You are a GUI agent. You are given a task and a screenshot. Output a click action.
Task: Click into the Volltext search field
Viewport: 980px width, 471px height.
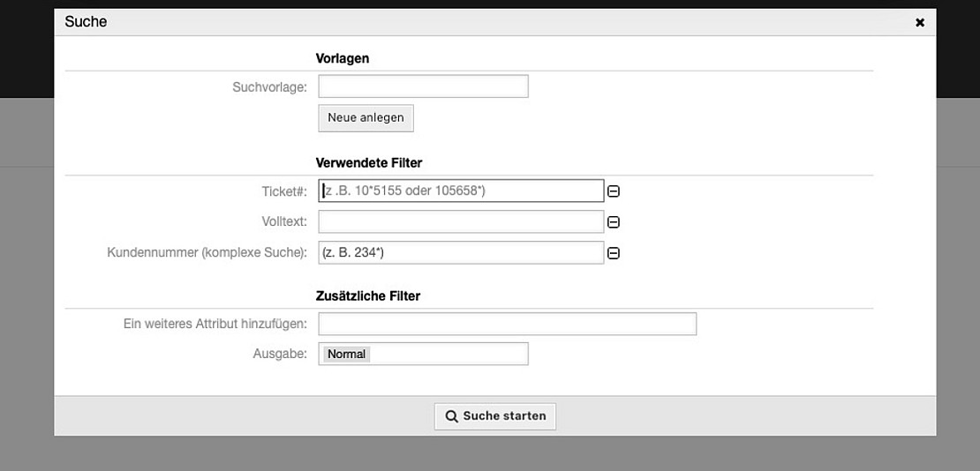pyautogui.click(x=461, y=221)
